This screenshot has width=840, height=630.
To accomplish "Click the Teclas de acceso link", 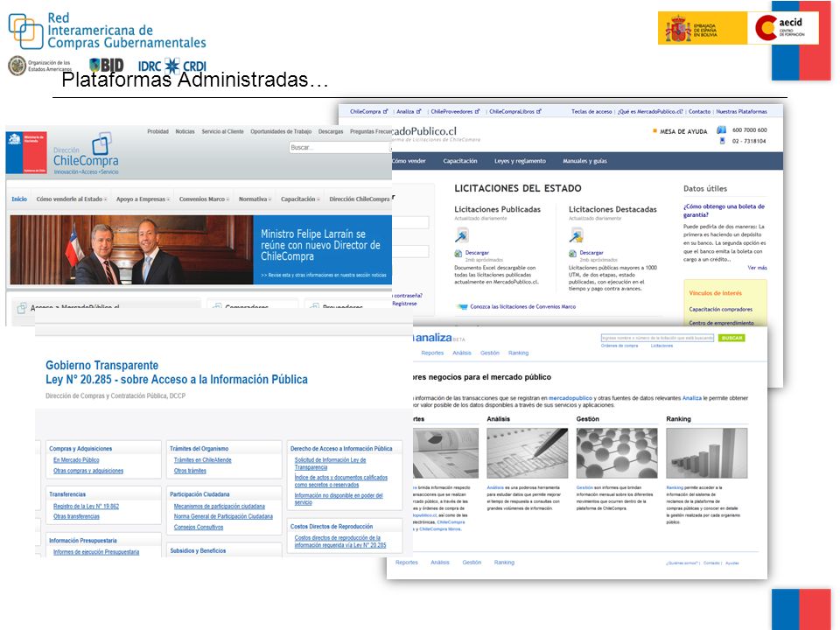I will 591,111.
